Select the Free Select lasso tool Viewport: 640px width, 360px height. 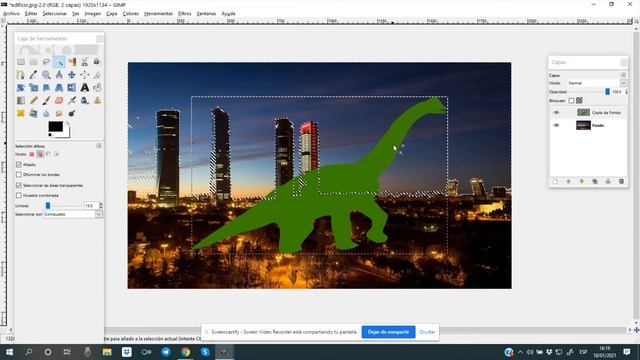pos(46,62)
